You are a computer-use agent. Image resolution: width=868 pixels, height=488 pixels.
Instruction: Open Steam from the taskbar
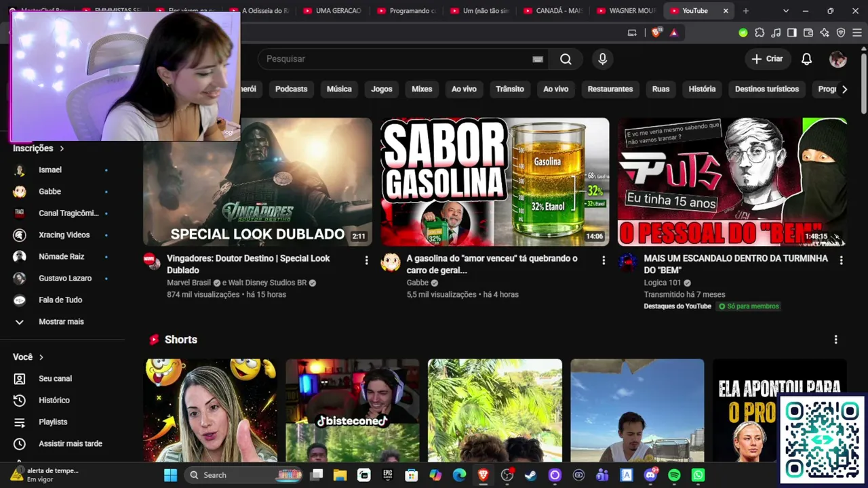pyautogui.click(x=531, y=475)
